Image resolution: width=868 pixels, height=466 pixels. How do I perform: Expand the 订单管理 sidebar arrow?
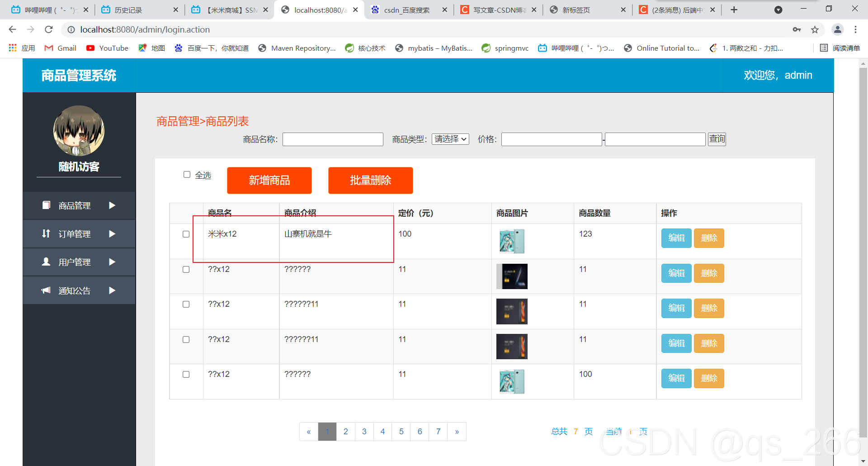click(112, 234)
